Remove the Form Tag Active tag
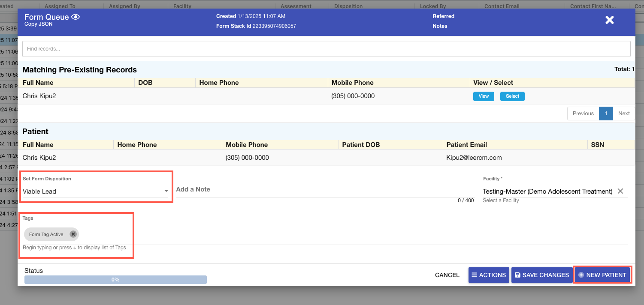 click(73, 234)
